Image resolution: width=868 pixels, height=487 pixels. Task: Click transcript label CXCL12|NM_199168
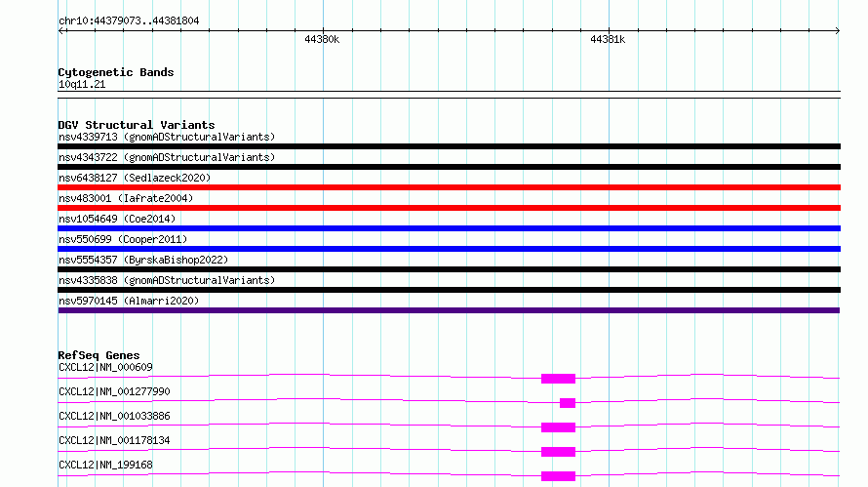tap(105, 465)
